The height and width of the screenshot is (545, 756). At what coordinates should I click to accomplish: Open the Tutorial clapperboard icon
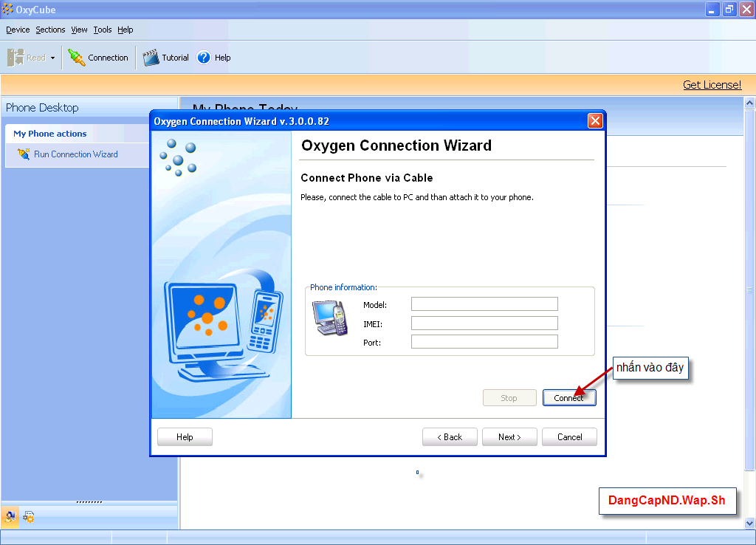tap(151, 58)
